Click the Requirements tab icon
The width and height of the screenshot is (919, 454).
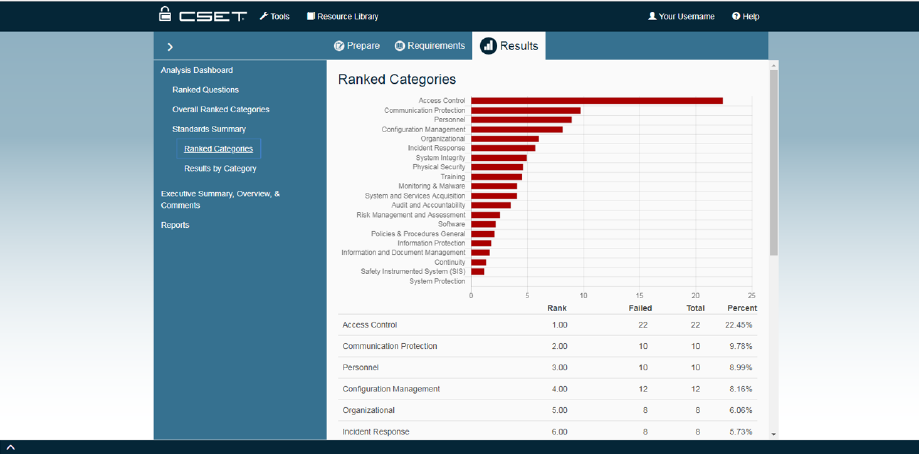click(x=400, y=46)
